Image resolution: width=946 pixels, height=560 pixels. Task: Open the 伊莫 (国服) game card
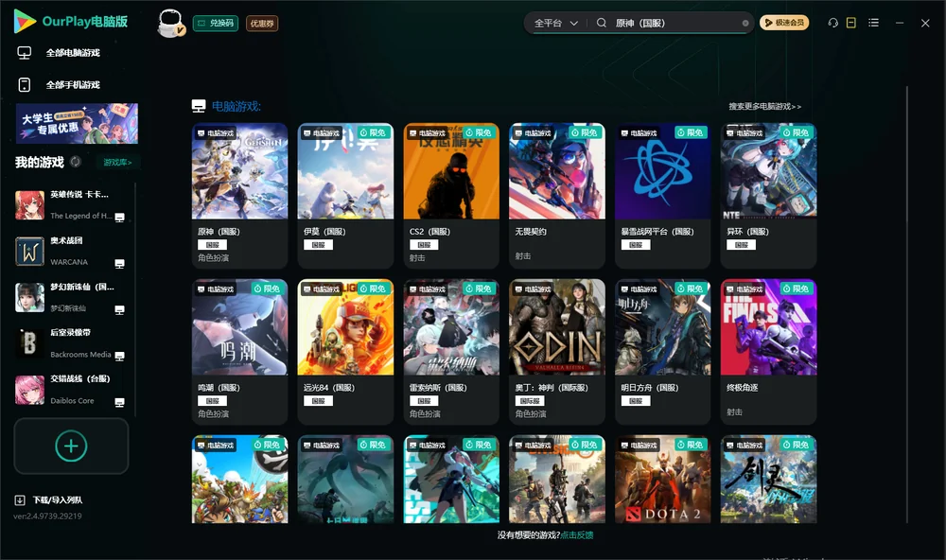point(345,196)
